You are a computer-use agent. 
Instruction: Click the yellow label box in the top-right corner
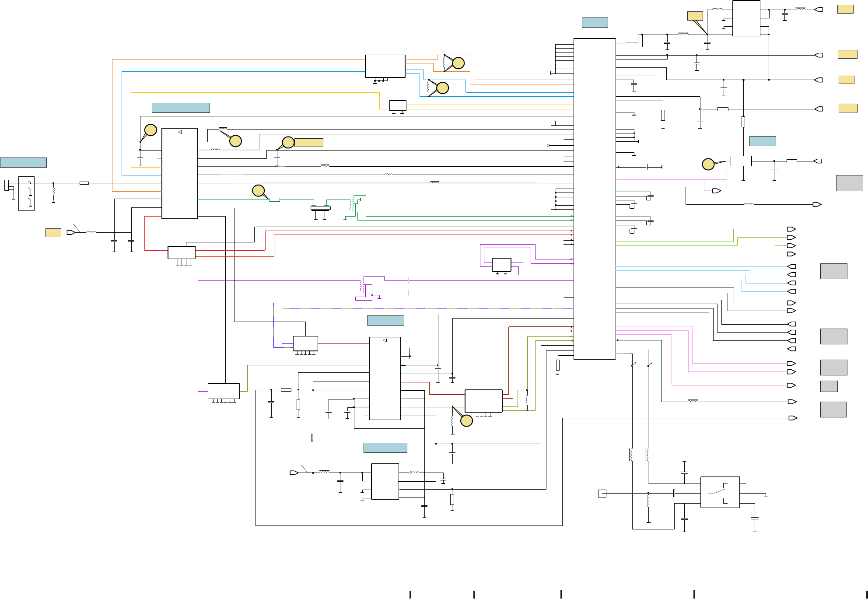(x=845, y=9)
